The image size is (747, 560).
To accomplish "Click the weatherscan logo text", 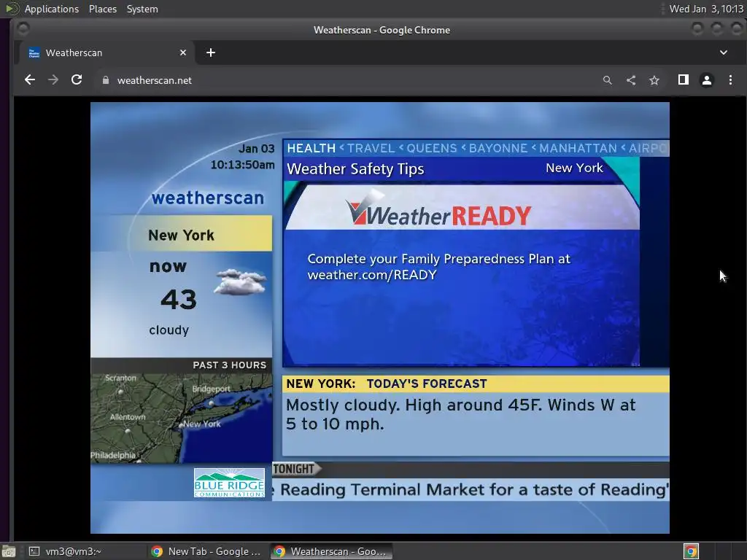I will pyautogui.click(x=208, y=198).
